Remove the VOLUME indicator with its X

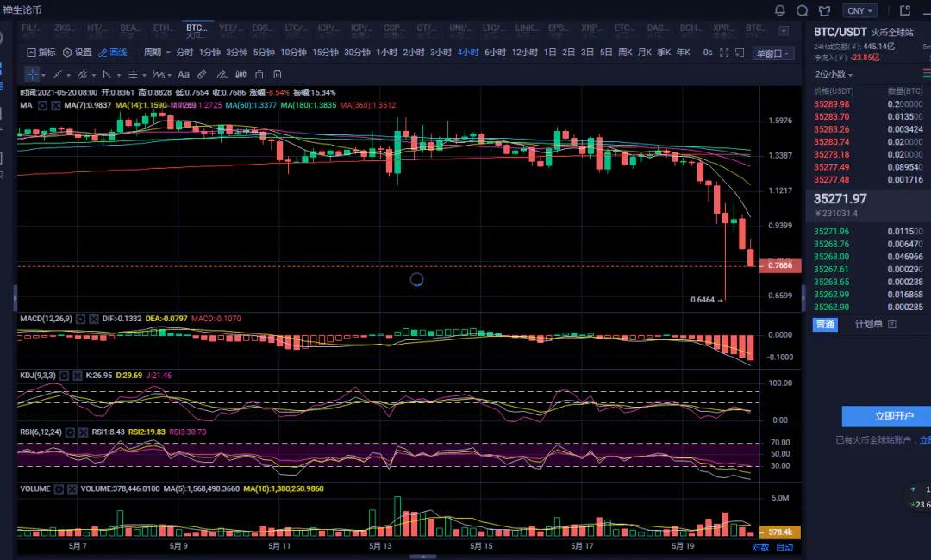[72, 489]
